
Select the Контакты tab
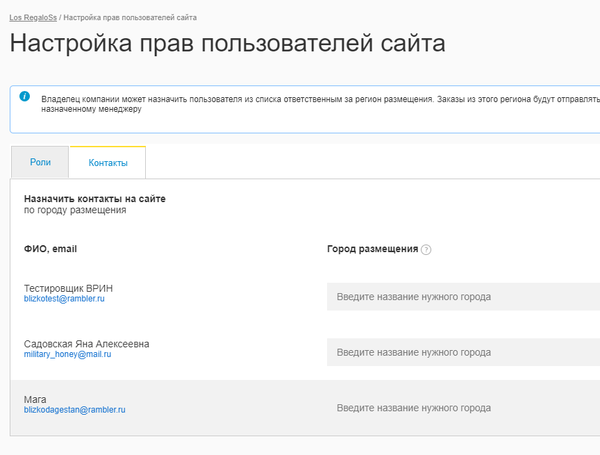[x=107, y=162]
